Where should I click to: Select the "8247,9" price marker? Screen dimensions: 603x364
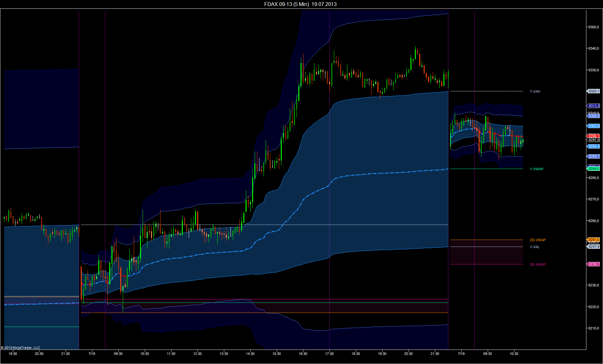click(x=594, y=247)
